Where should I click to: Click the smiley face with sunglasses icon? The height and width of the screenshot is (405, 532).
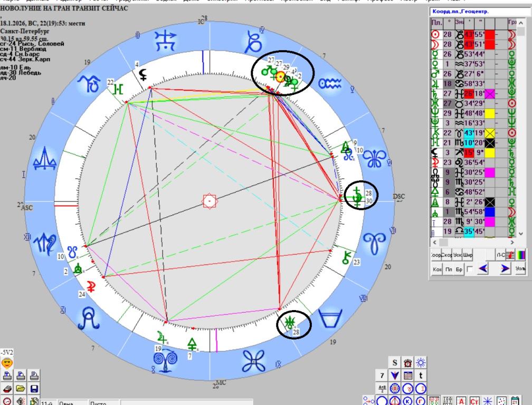point(7,363)
